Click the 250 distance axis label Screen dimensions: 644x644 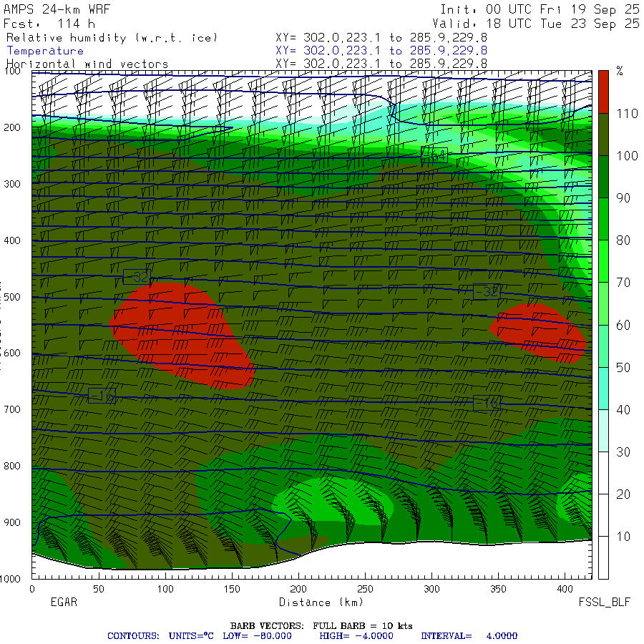coord(365,589)
